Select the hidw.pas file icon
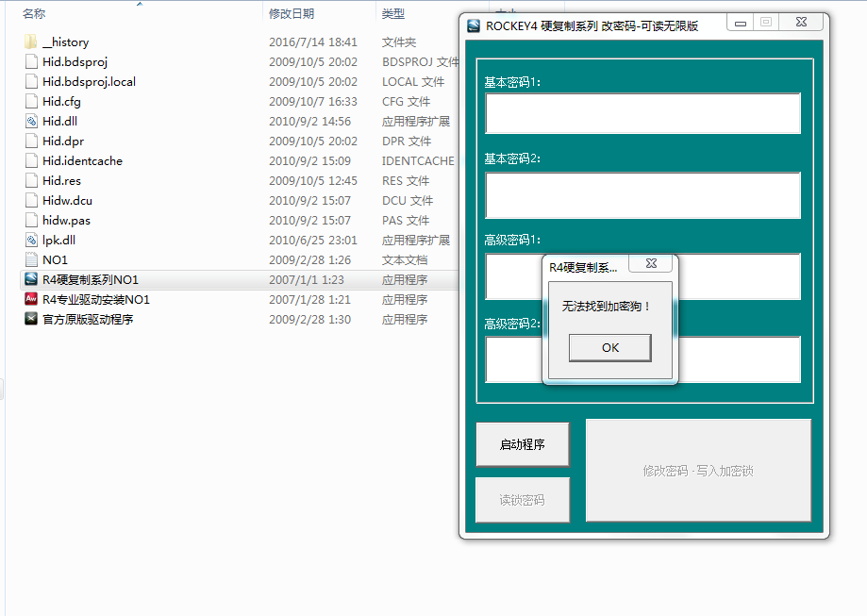This screenshot has height=616, width=867. pyautogui.click(x=31, y=220)
